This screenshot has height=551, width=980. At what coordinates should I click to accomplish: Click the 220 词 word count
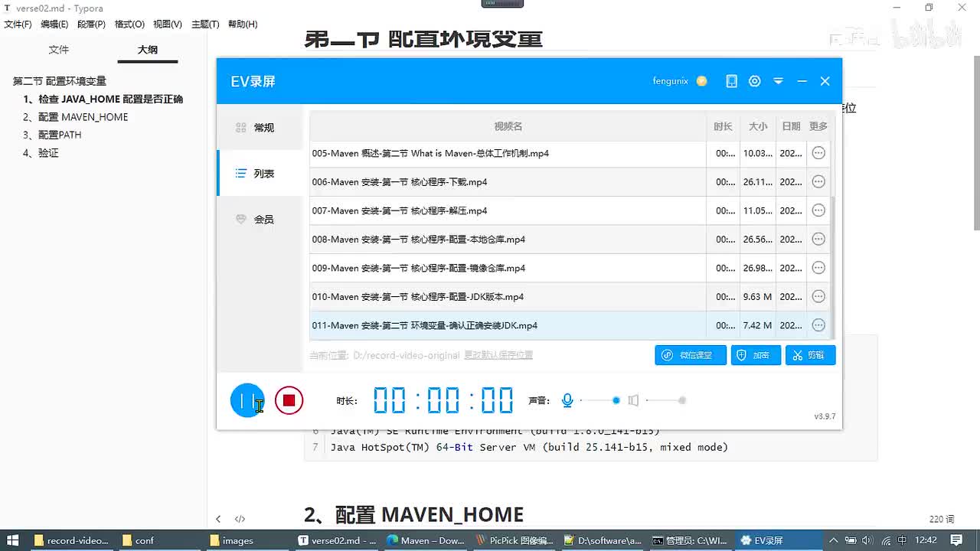coord(942,519)
